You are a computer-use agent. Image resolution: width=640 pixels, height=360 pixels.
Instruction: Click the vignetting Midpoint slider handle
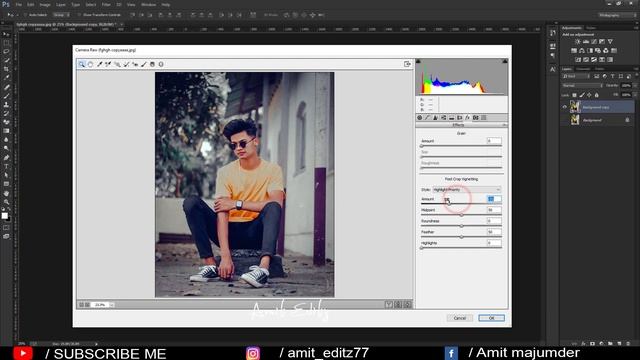point(462,215)
